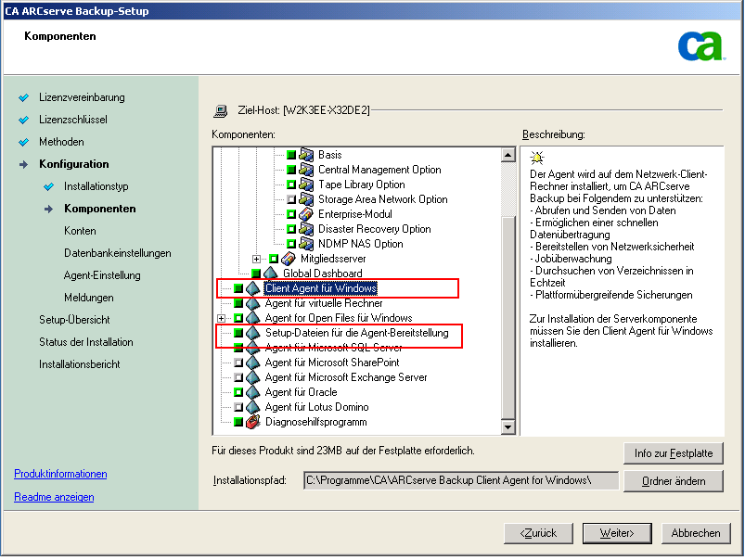Viewport: 745px width, 560px height.
Task: Toggle the Agent für Oracle checkbox
Action: (238, 392)
